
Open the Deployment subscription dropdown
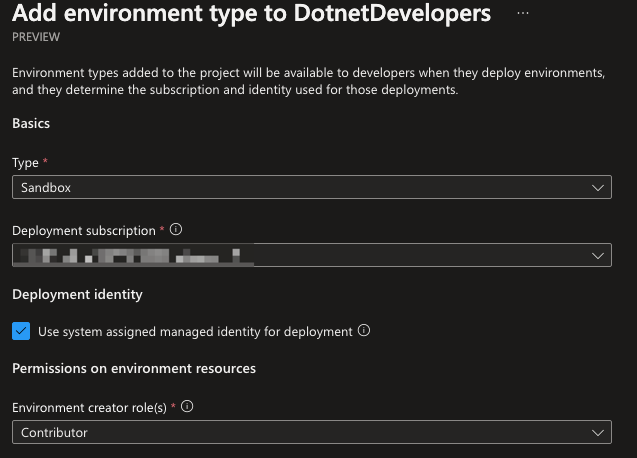click(x=300, y=256)
